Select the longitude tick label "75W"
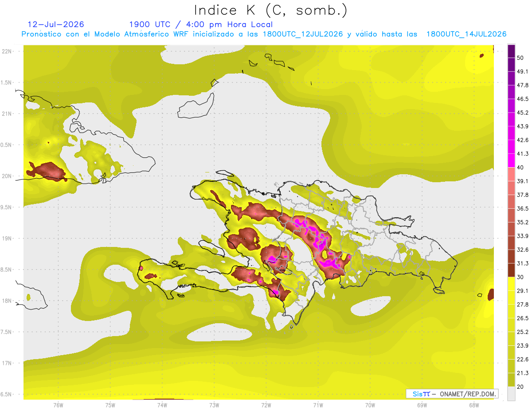The height and width of the screenshot is (411, 532). coord(110,405)
